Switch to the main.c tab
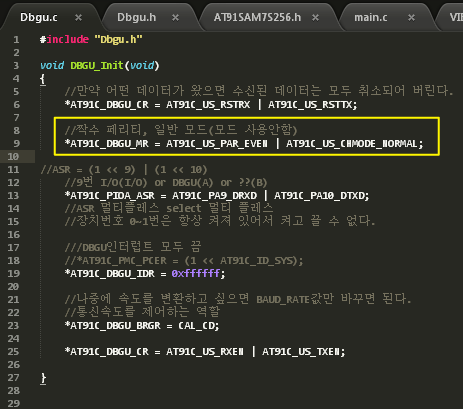Screen dimensions: 463x409 pos(371,17)
